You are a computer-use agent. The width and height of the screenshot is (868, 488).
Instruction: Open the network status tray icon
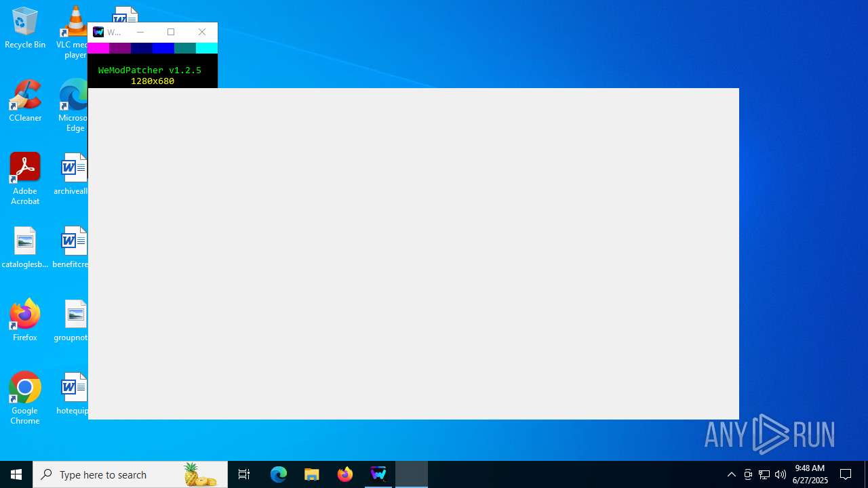(x=764, y=474)
